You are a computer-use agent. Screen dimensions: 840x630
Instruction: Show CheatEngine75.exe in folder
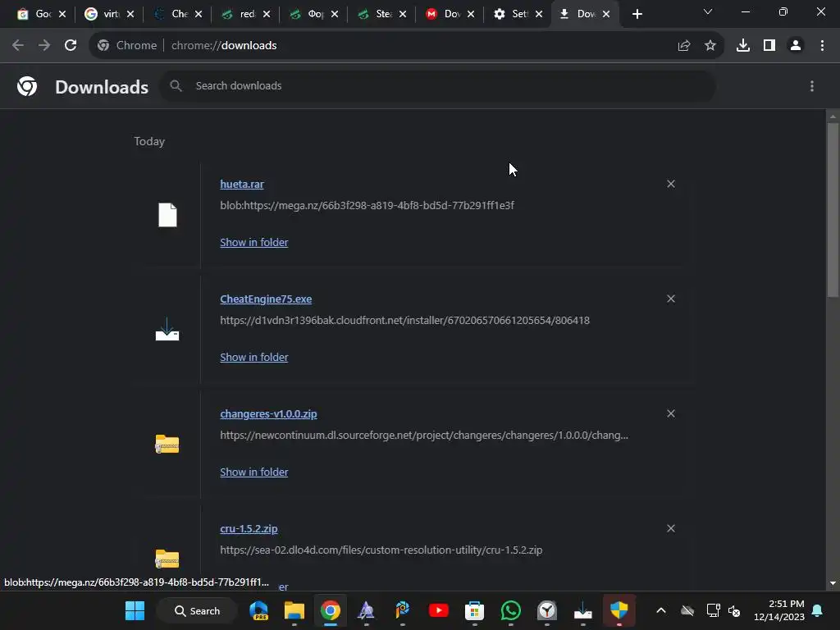254,357
